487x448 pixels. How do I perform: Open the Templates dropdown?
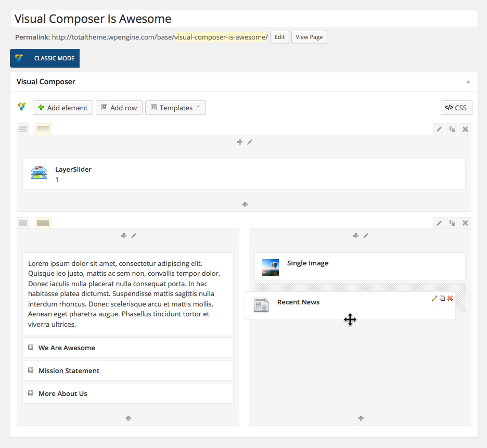(x=175, y=108)
